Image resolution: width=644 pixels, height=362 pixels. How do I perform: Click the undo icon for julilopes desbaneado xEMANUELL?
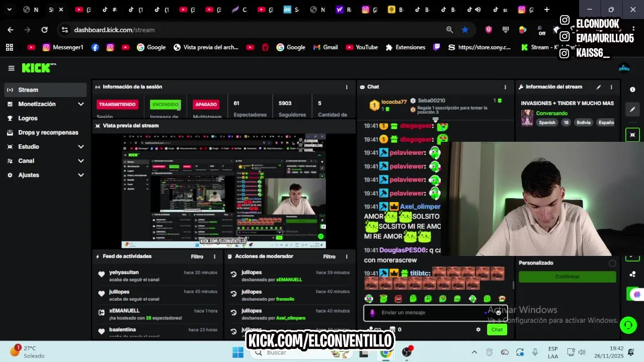pos(233,275)
